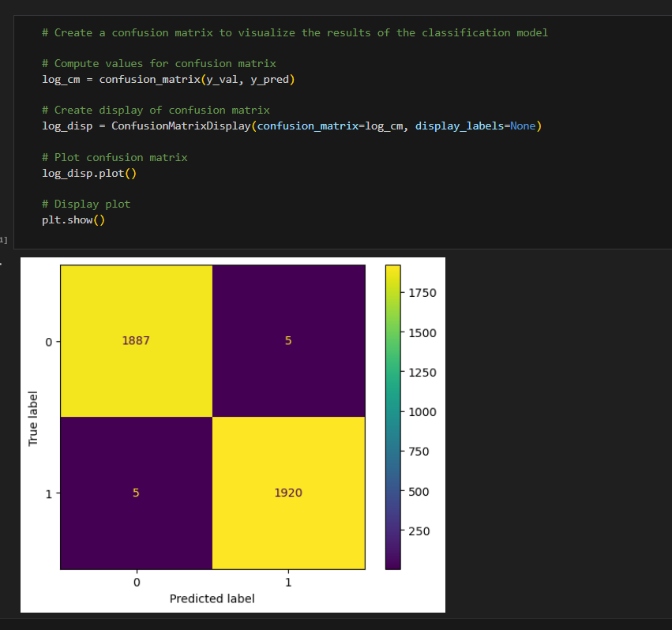Screen dimensions: 672x630
Task: Click the bottom-left cell labeled 5
Action: click(136, 492)
